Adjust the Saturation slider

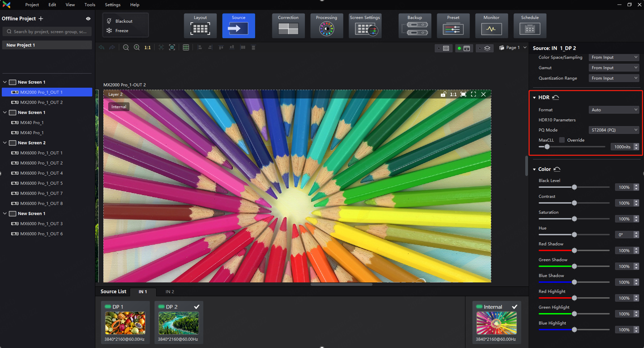coord(574,219)
